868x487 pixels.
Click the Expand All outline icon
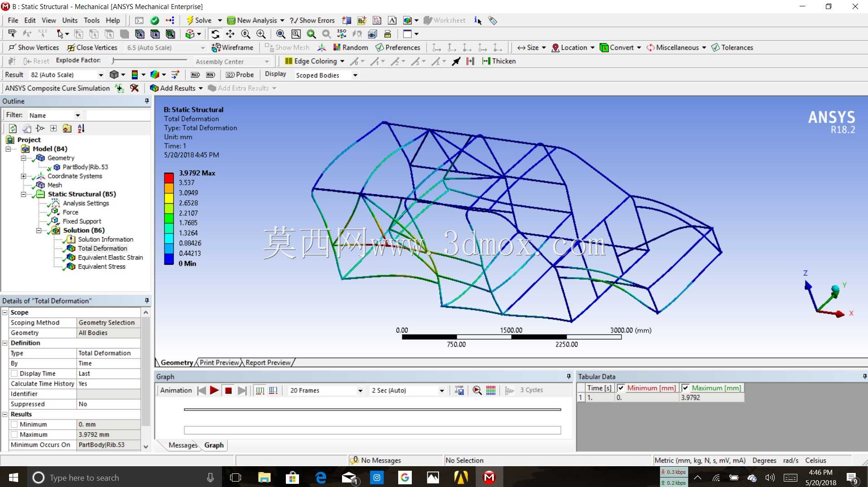(53, 129)
